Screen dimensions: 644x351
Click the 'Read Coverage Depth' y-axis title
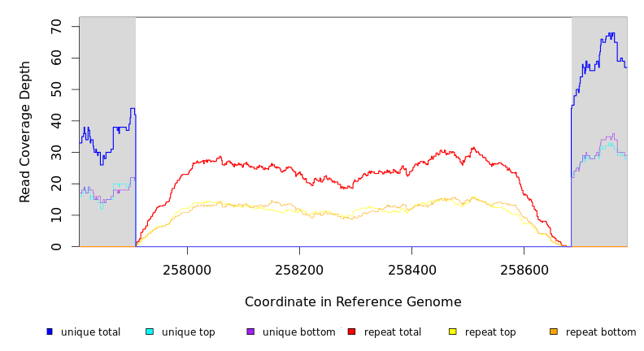tap(26, 132)
